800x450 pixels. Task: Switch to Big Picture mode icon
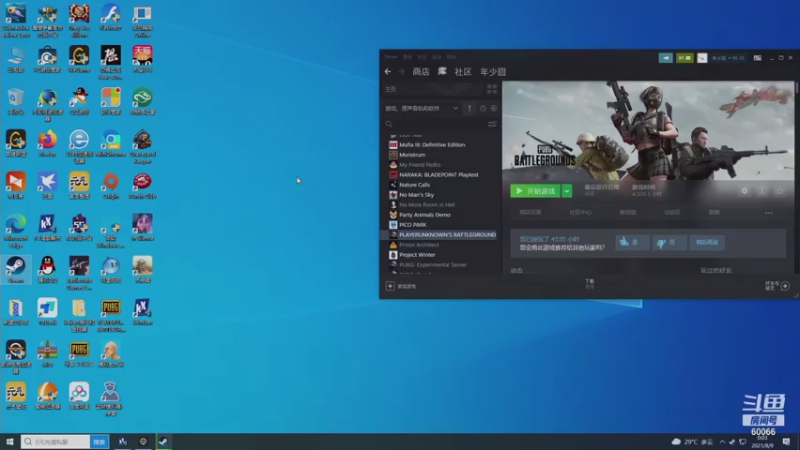pos(758,58)
